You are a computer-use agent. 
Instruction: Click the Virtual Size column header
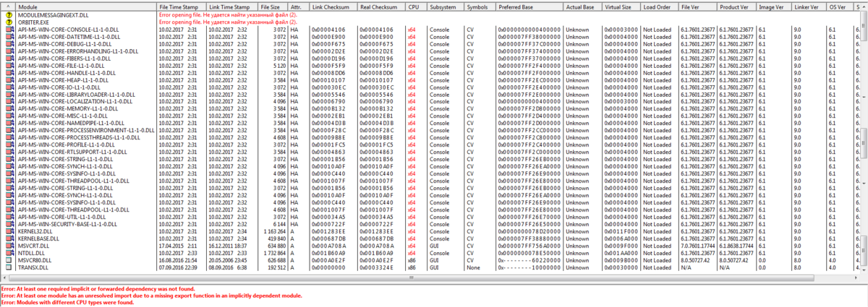[621, 6]
